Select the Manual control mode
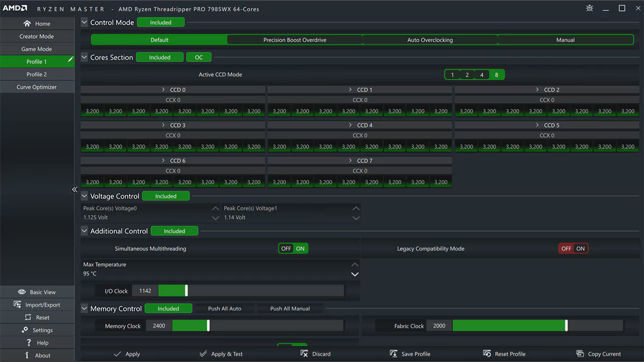Screen dimensions: 644x362 (x=565, y=40)
